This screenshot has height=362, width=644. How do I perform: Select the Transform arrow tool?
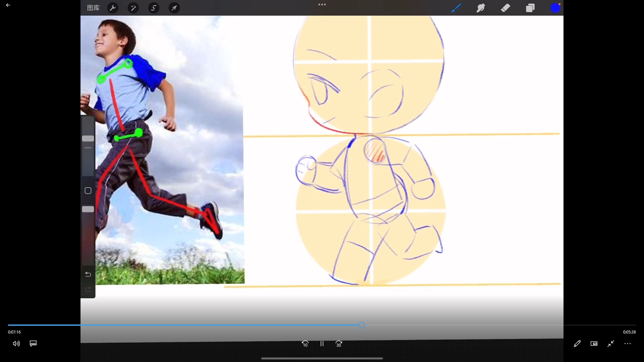(174, 8)
